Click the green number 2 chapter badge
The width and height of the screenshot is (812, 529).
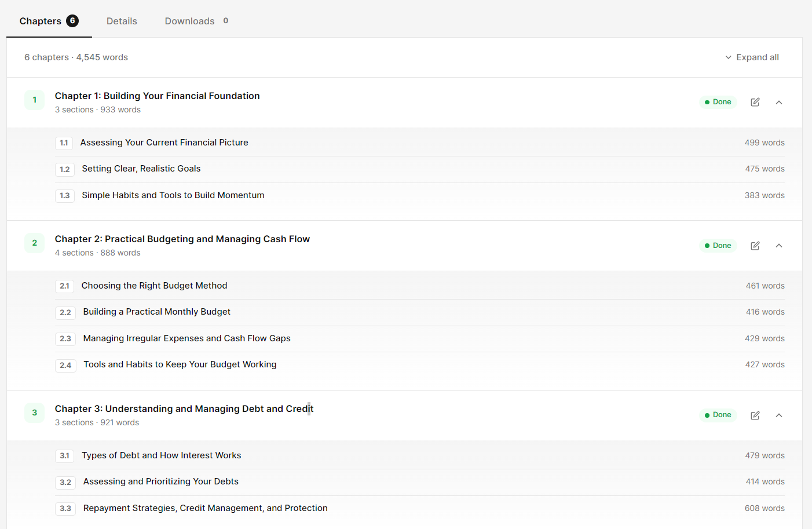[35, 243]
